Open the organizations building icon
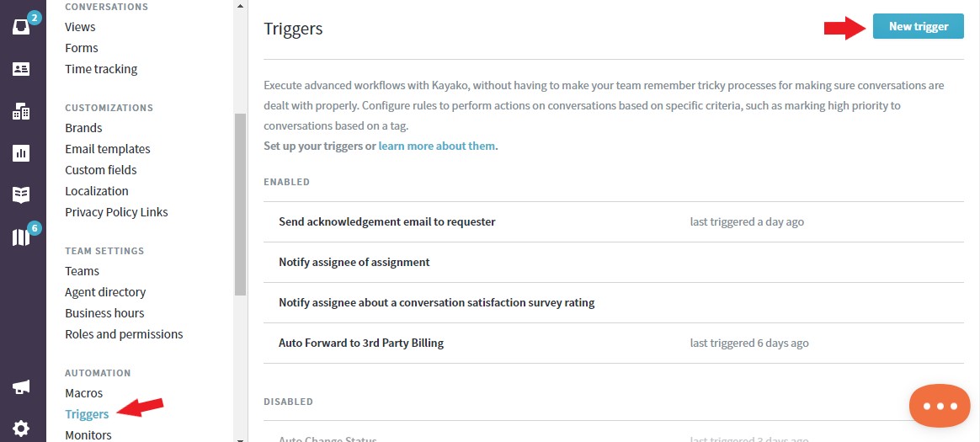Screen dimensions: 980x442 21,111
